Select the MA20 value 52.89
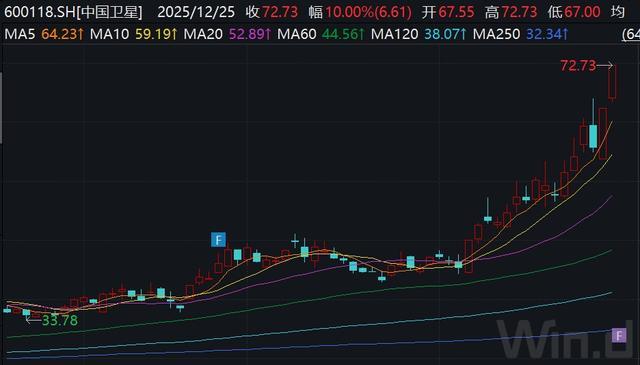Image resolution: width=640 pixels, height=365 pixels. click(x=250, y=34)
